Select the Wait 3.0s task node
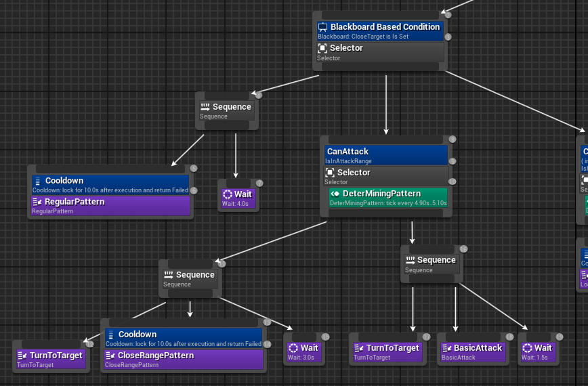Screen dimensions: 588x386 pos(303,351)
